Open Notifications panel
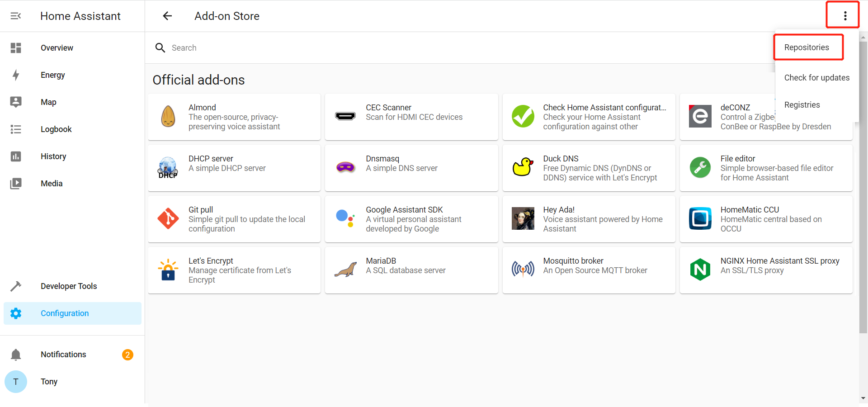868x407 pixels. coord(72,355)
